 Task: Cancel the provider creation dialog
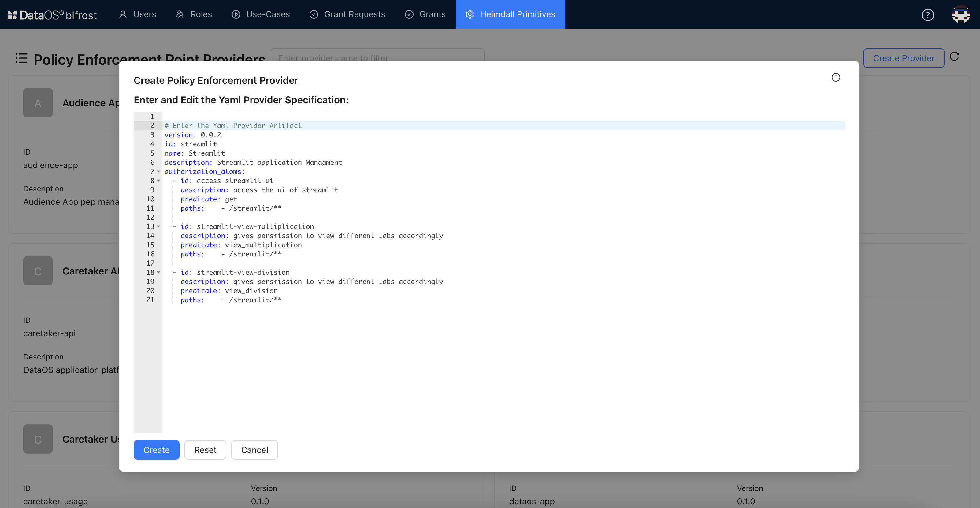[254, 450]
